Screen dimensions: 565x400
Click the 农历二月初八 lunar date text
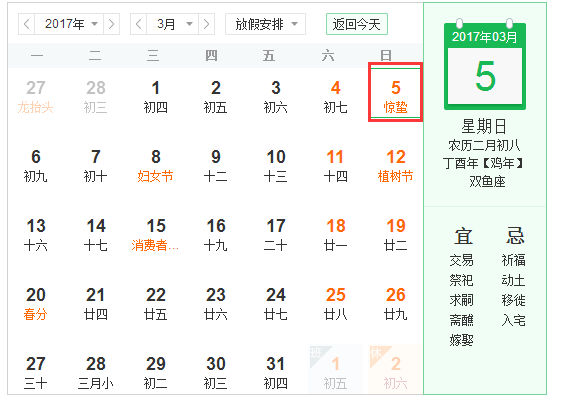tap(484, 146)
